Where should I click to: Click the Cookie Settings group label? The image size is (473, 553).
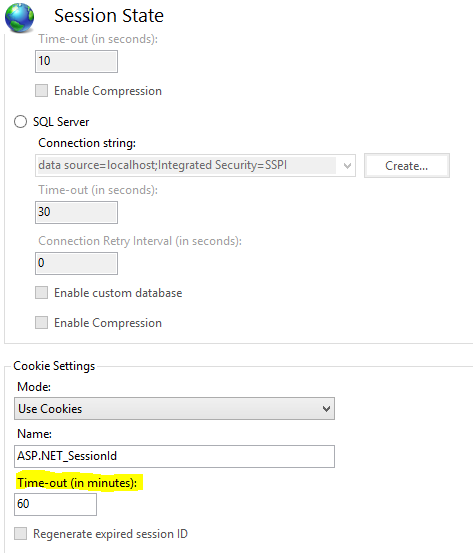pyautogui.click(x=54, y=366)
